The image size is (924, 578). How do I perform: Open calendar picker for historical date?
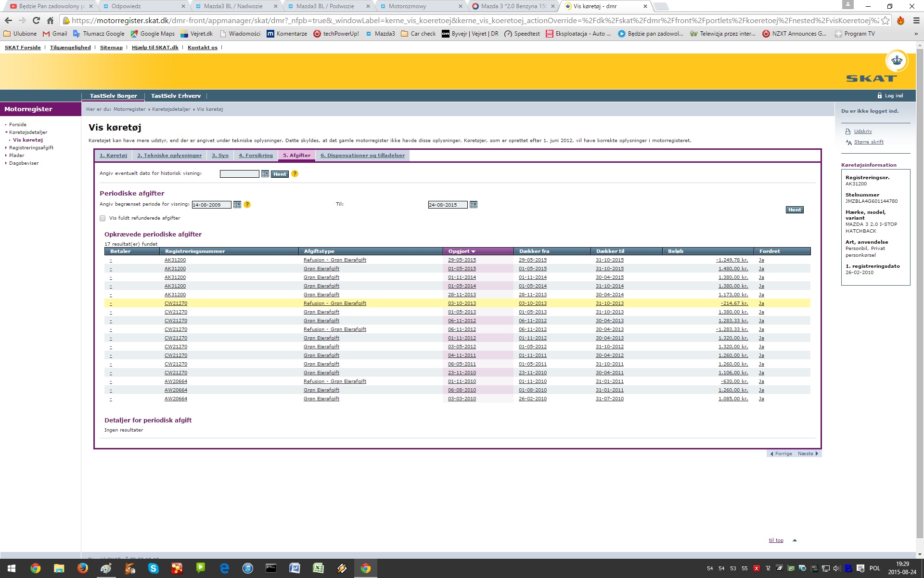coord(265,174)
